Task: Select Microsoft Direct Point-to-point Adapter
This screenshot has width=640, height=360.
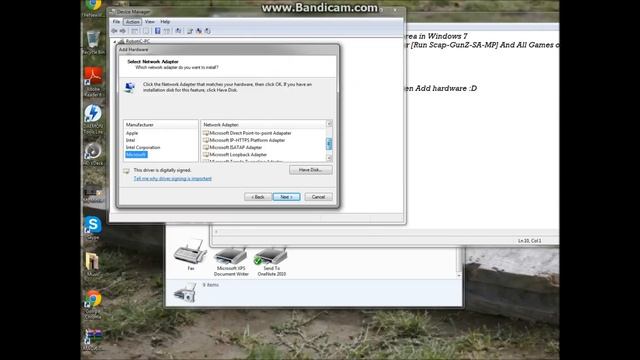Action: pos(247,133)
